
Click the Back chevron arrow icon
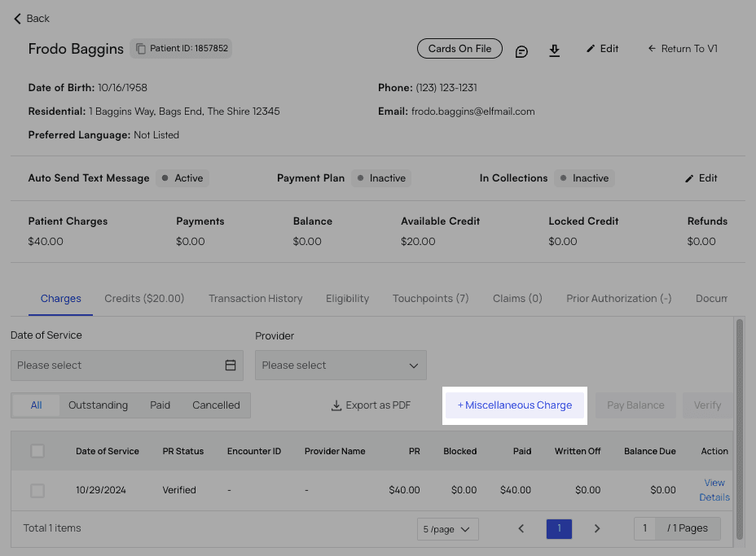(17, 19)
